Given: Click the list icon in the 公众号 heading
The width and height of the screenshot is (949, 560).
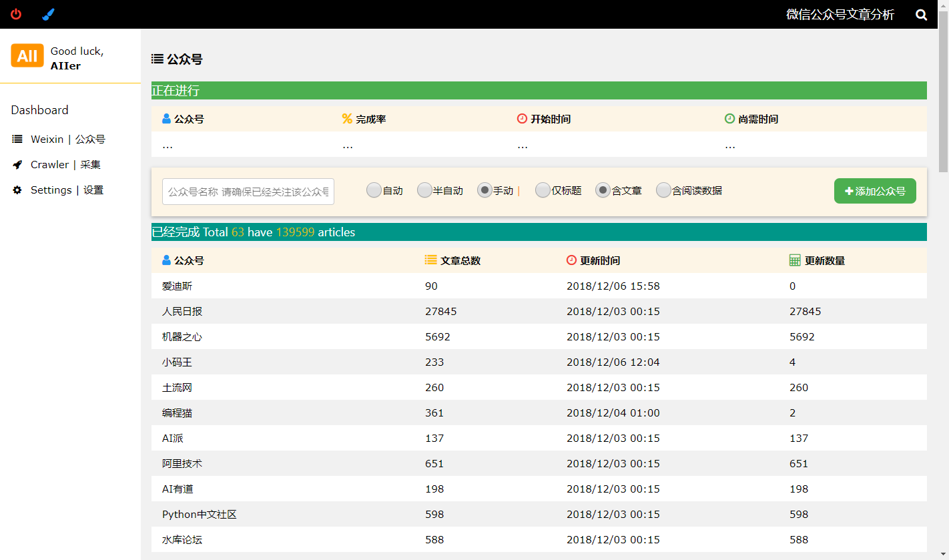Looking at the screenshot, I should (x=157, y=59).
